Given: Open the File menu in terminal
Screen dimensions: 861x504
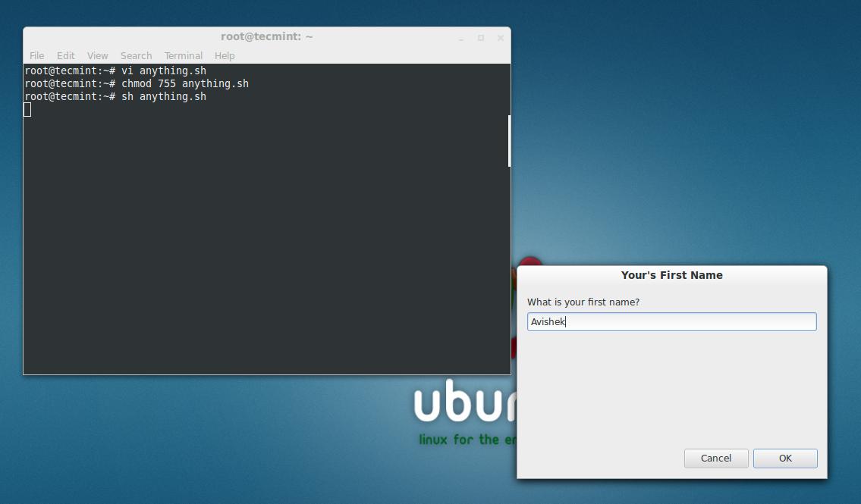Looking at the screenshot, I should 36,55.
